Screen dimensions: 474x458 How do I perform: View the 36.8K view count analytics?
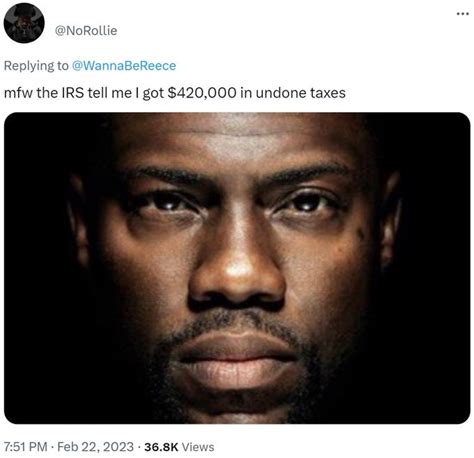161,447
